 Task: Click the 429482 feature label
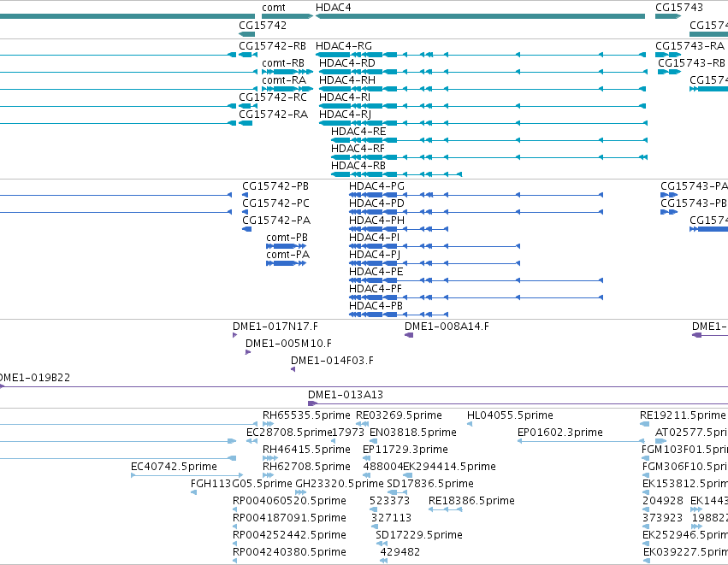click(x=400, y=552)
